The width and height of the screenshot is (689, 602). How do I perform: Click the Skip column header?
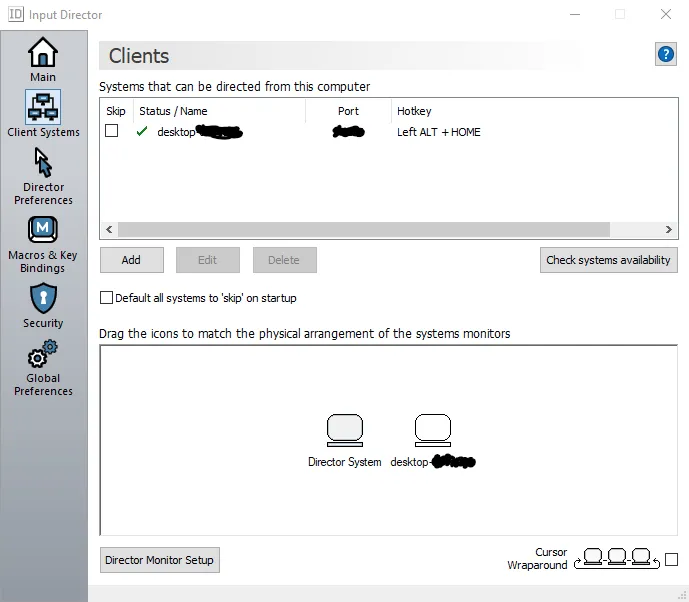pyautogui.click(x=116, y=111)
